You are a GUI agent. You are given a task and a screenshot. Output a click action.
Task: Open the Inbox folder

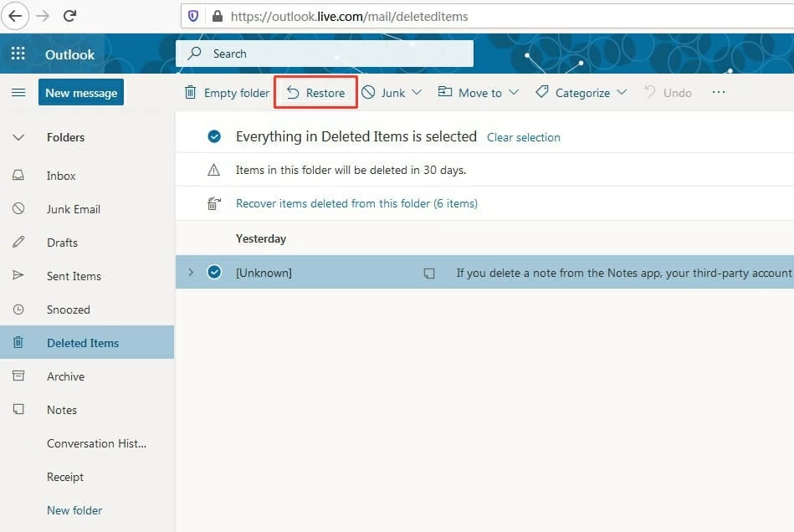coord(61,176)
